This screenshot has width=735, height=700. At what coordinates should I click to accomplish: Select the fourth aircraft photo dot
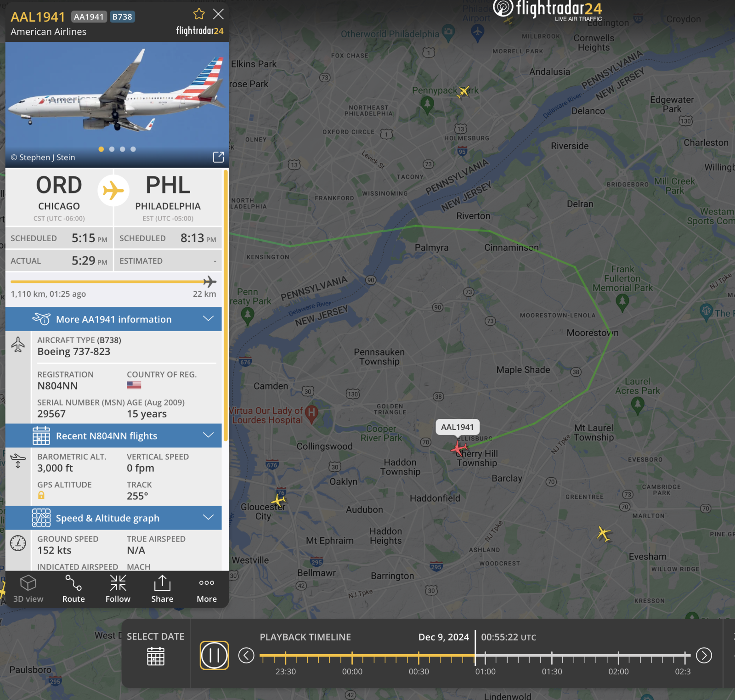click(133, 149)
